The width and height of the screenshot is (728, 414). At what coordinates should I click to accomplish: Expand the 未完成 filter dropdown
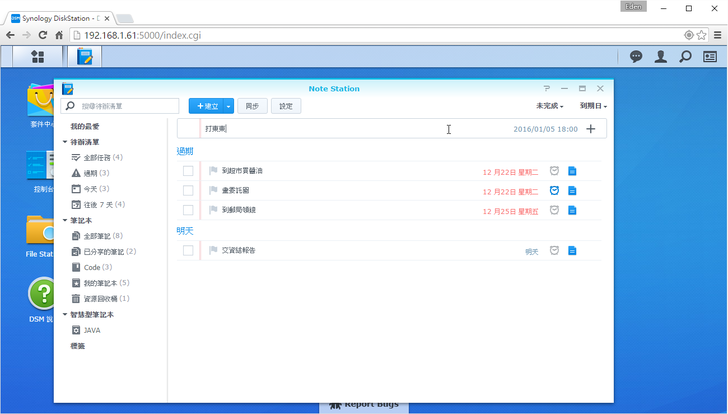(550, 106)
